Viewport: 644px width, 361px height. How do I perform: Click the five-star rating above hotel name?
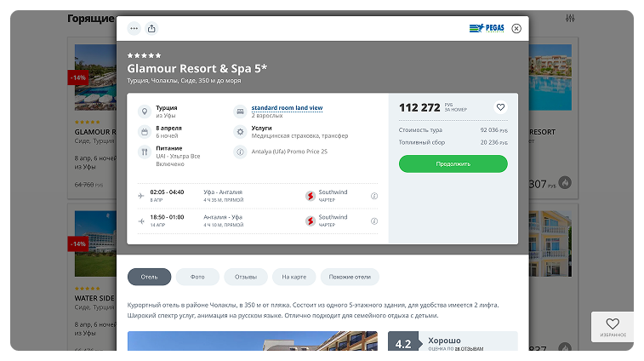(144, 55)
